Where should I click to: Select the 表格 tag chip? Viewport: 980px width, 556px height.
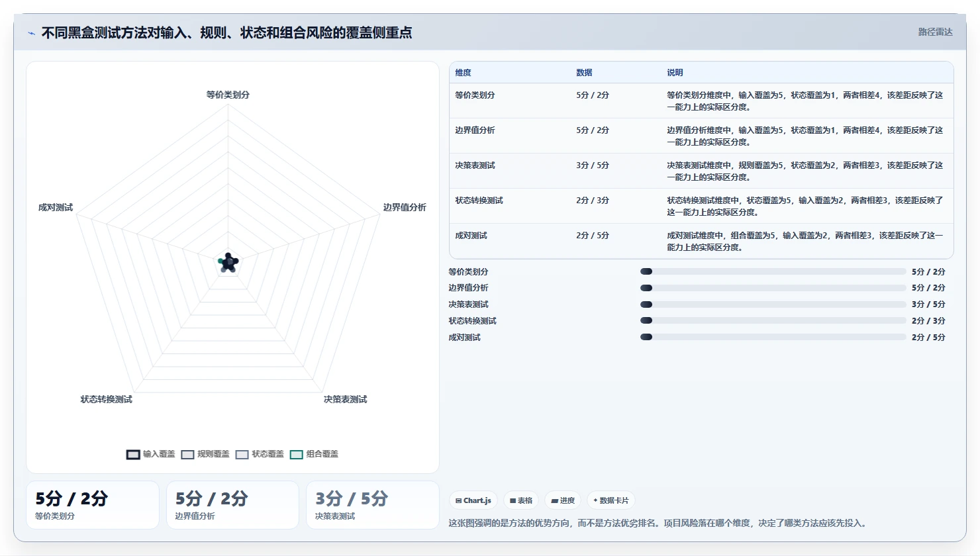pyautogui.click(x=521, y=500)
